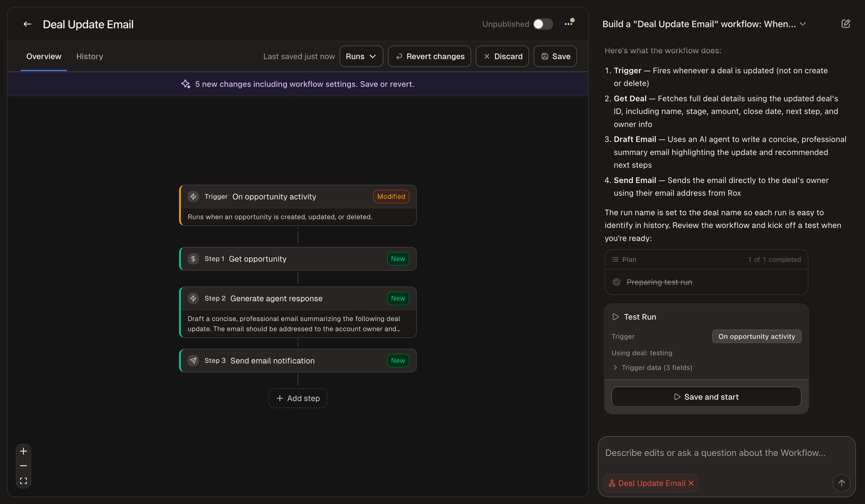Click the Save and start button

click(x=706, y=397)
